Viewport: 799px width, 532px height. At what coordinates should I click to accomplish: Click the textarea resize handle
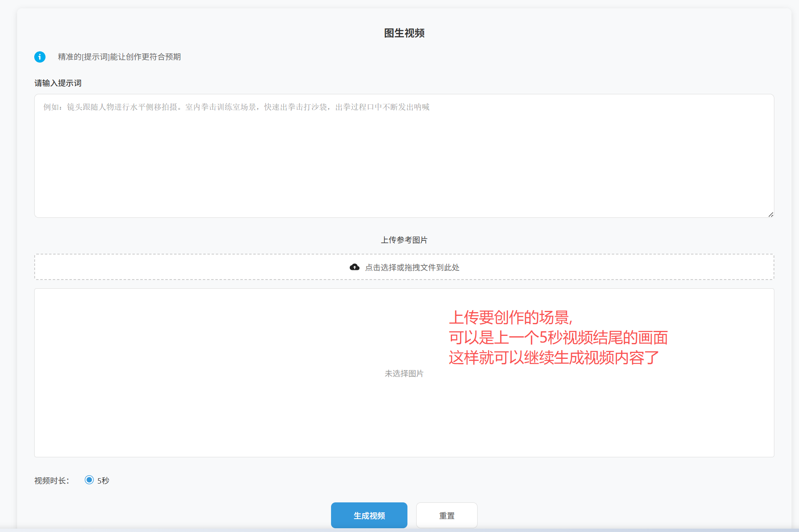coord(771,214)
